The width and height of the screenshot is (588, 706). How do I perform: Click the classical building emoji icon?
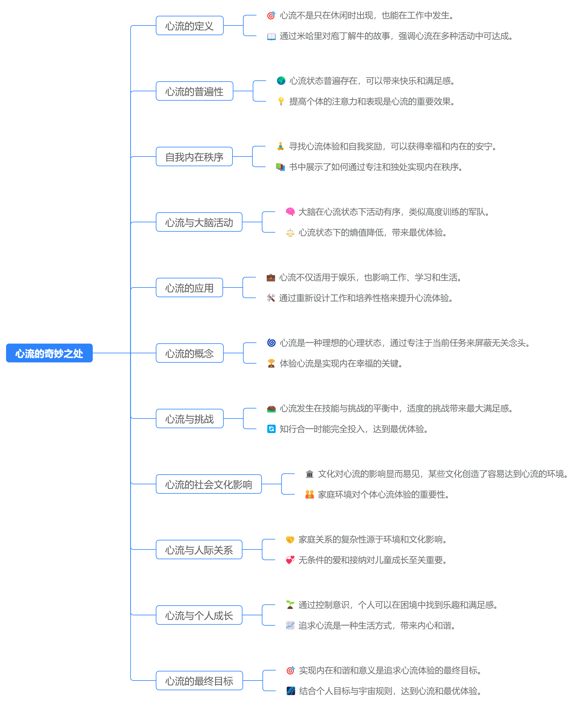(309, 474)
